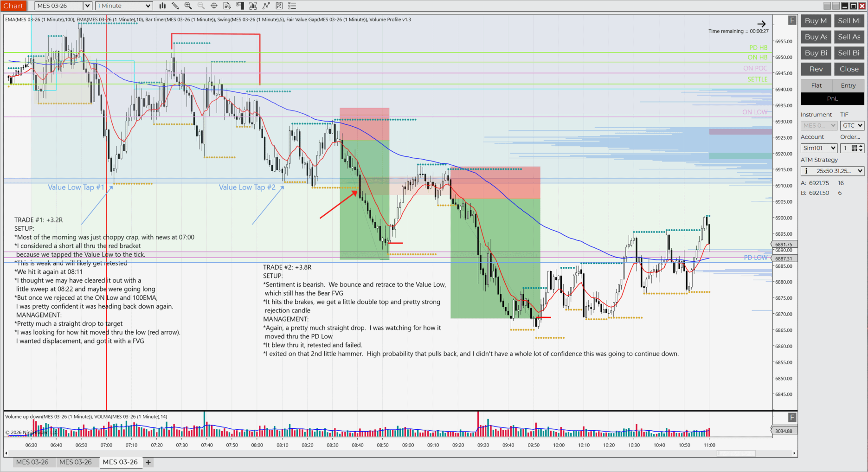Activate the crosshair cursor tool
Screen dimensions: 868x472
tap(214, 6)
